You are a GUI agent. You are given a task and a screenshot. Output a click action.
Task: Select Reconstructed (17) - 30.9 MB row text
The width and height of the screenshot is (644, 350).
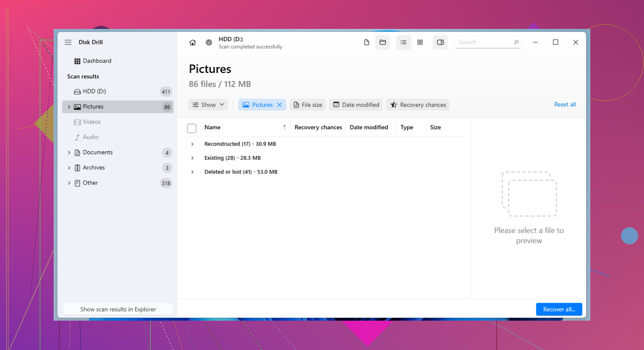pos(240,144)
